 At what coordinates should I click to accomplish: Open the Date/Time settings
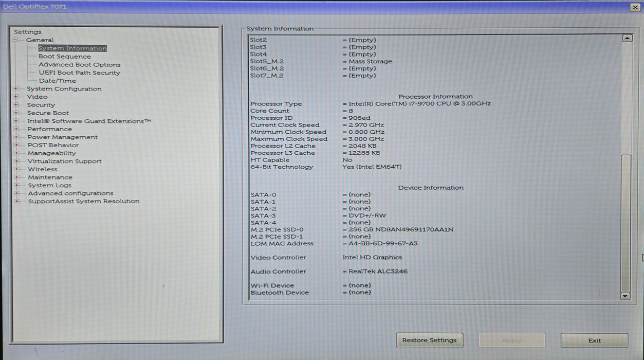tap(58, 81)
